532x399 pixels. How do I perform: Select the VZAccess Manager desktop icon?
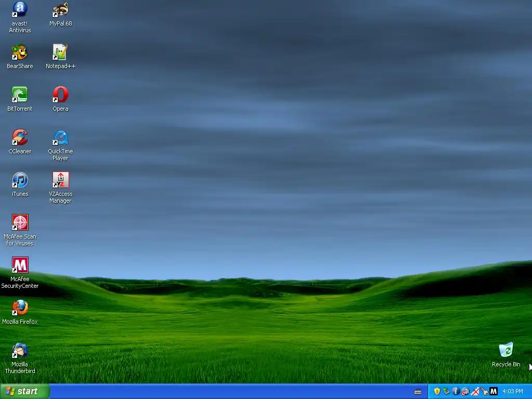pos(60,188)
